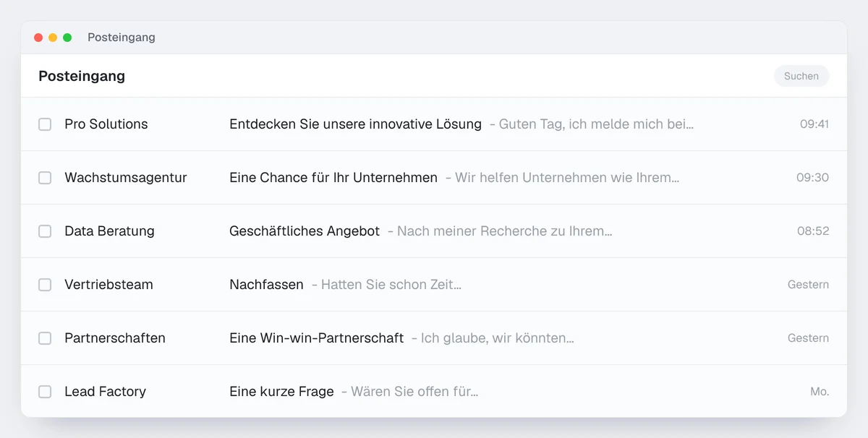Click preview 'Wären Sie offen für…'
The height and width of the screenshot is (438, 868).
[414, 392]
